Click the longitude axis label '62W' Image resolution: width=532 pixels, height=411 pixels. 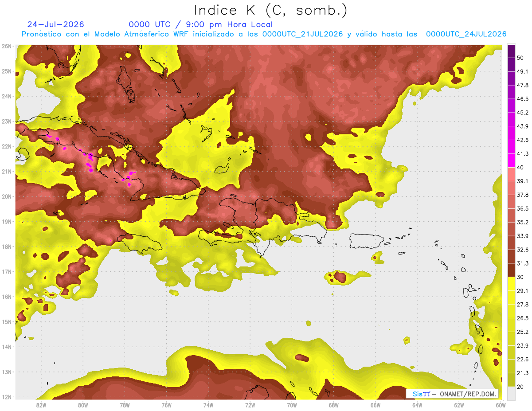click(459, 405)
